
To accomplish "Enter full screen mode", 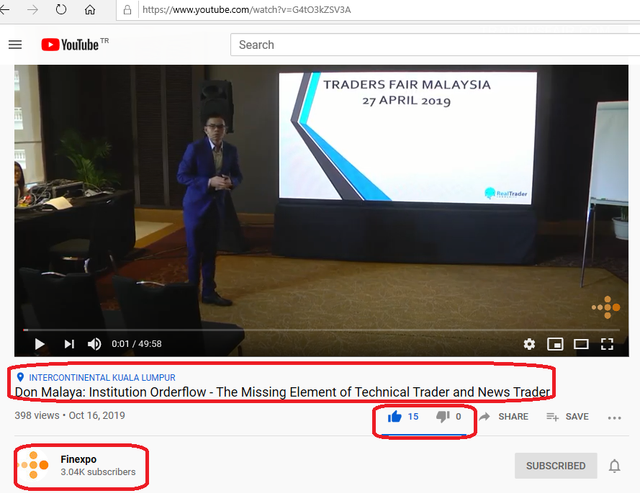I will click(607, 344).
